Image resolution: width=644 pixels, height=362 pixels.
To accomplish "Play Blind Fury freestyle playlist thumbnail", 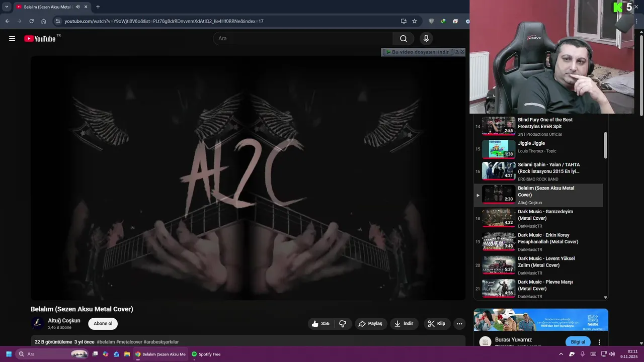I will (499, 126).
